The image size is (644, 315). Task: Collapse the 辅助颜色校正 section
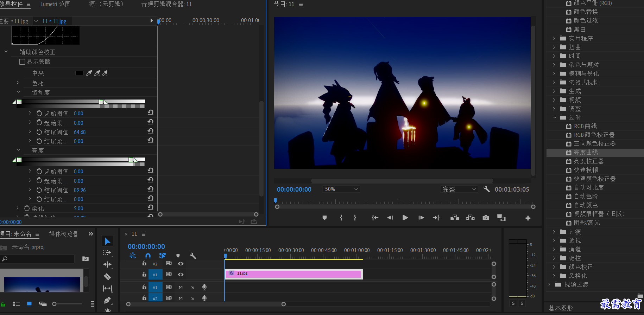(x=6, y=52)
